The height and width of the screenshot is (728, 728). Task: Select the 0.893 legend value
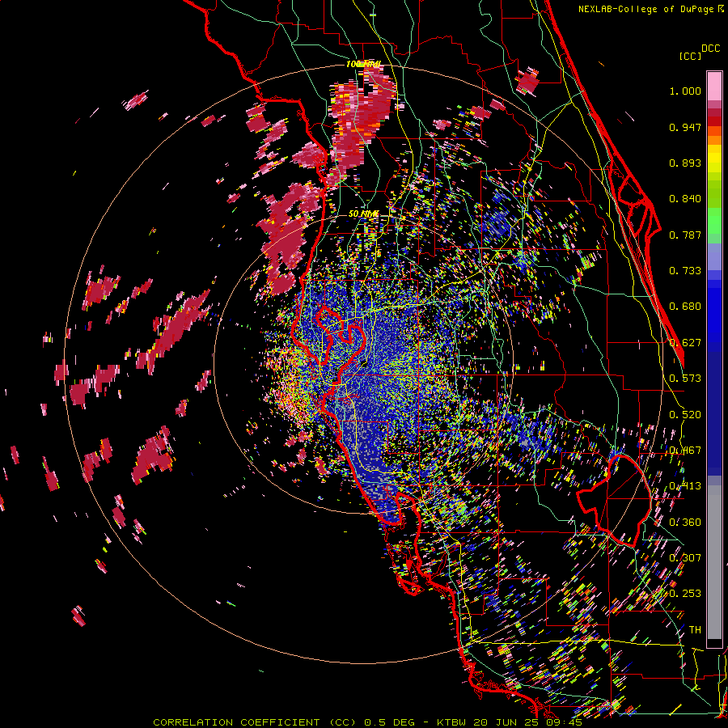pyautogui.click(x=685, y=163)
